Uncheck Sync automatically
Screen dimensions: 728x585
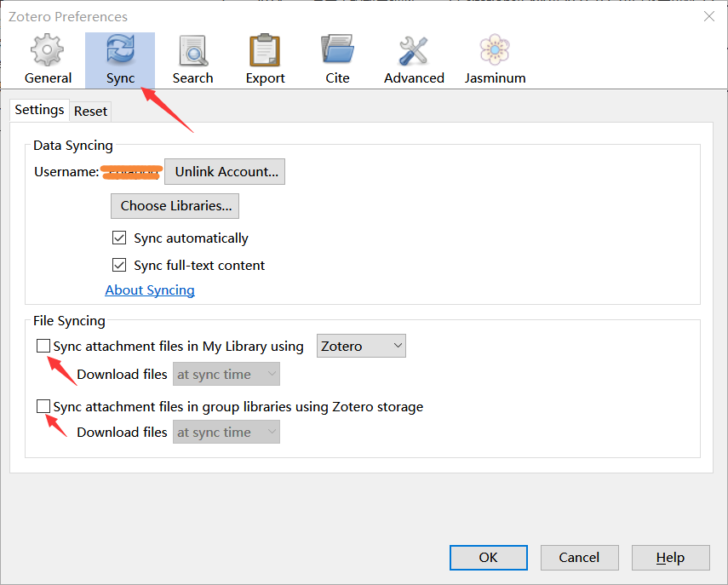119,238
